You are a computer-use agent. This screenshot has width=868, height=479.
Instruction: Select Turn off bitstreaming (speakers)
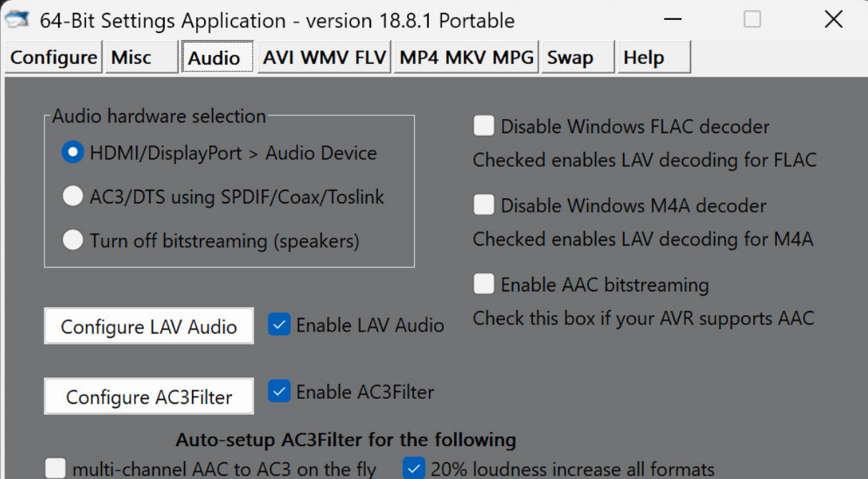click(72, 240)
